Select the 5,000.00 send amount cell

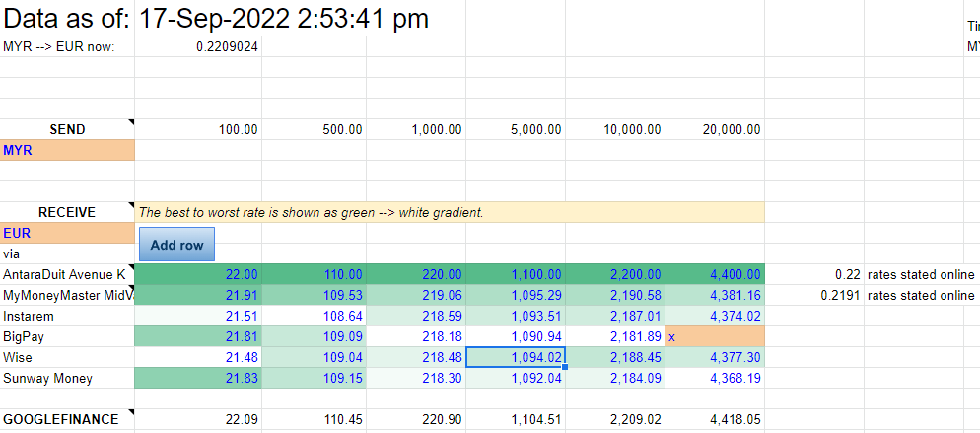(x=516, y=129)
